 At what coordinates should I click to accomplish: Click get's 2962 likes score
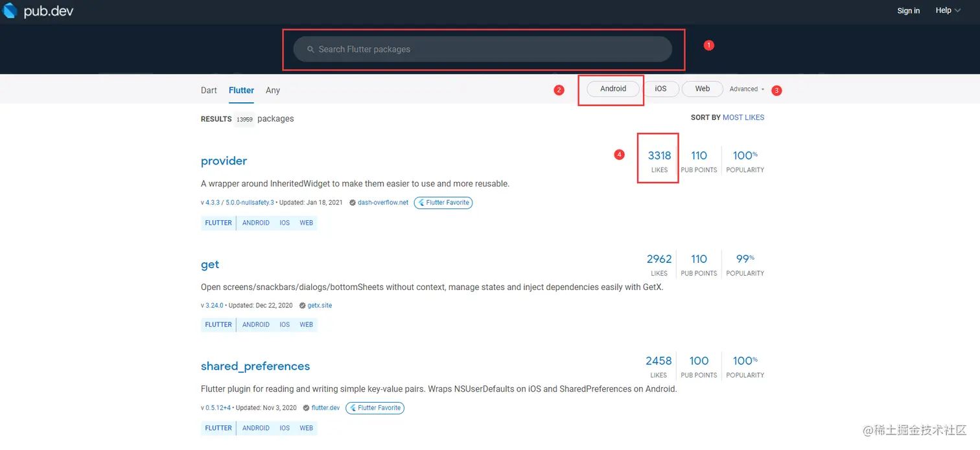[659, 264]
